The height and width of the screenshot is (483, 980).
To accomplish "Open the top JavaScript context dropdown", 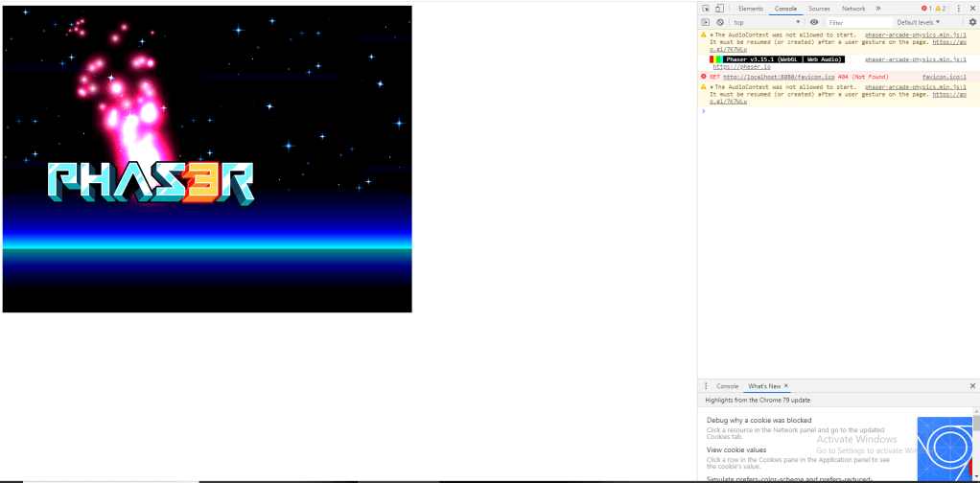I will tap(766, 22).
